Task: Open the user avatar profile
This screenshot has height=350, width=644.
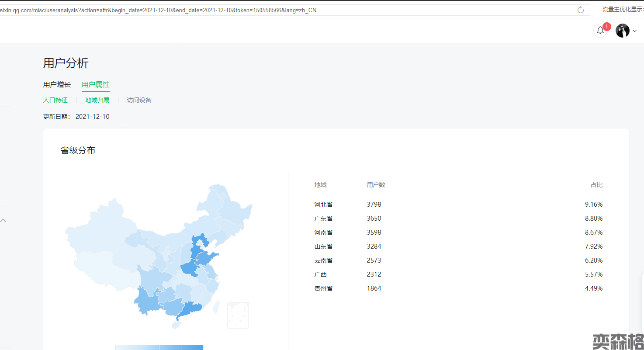Action: coord(622,31)
